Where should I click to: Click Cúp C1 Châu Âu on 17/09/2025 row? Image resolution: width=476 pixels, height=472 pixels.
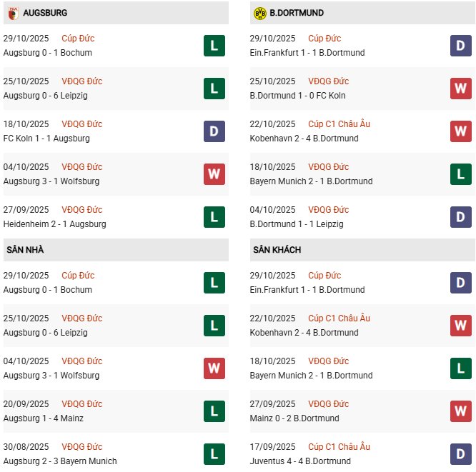tap(339, 447)
